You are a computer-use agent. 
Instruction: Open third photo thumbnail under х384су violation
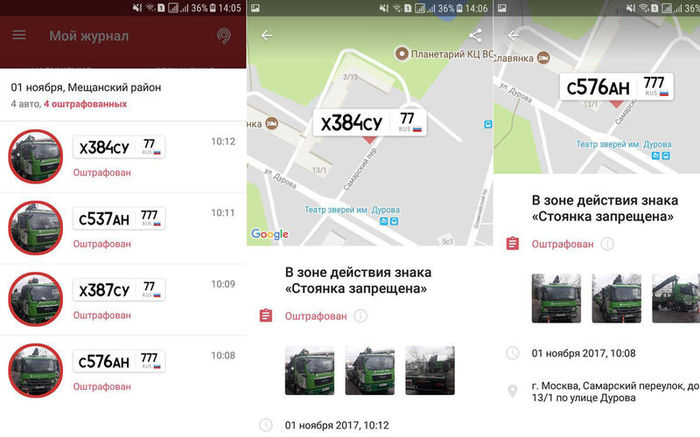430,370
